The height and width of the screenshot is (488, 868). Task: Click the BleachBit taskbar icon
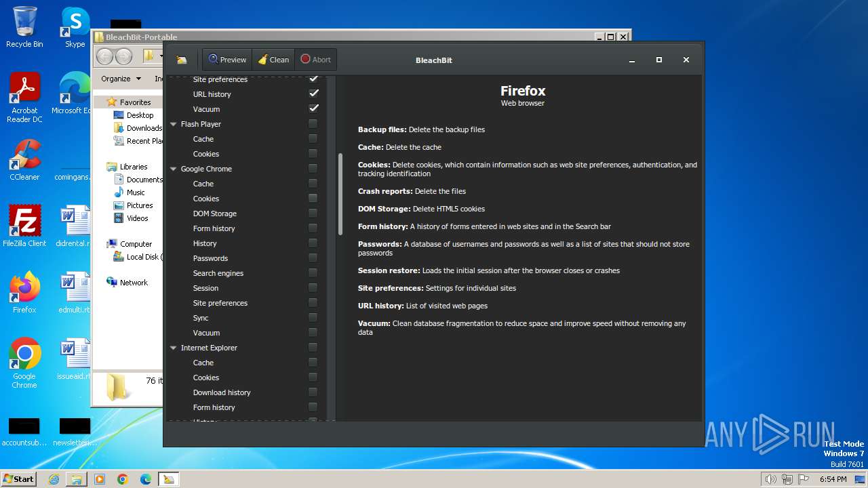point(168,479)
